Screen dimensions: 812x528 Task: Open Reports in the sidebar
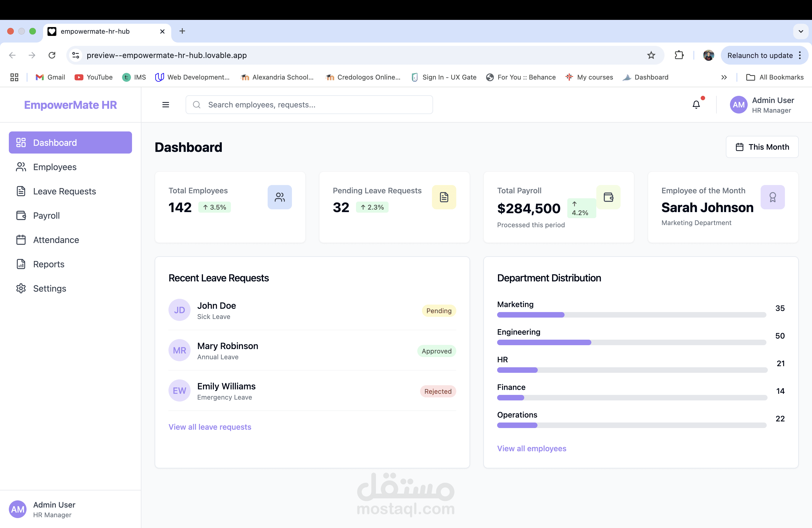(70, 264)
